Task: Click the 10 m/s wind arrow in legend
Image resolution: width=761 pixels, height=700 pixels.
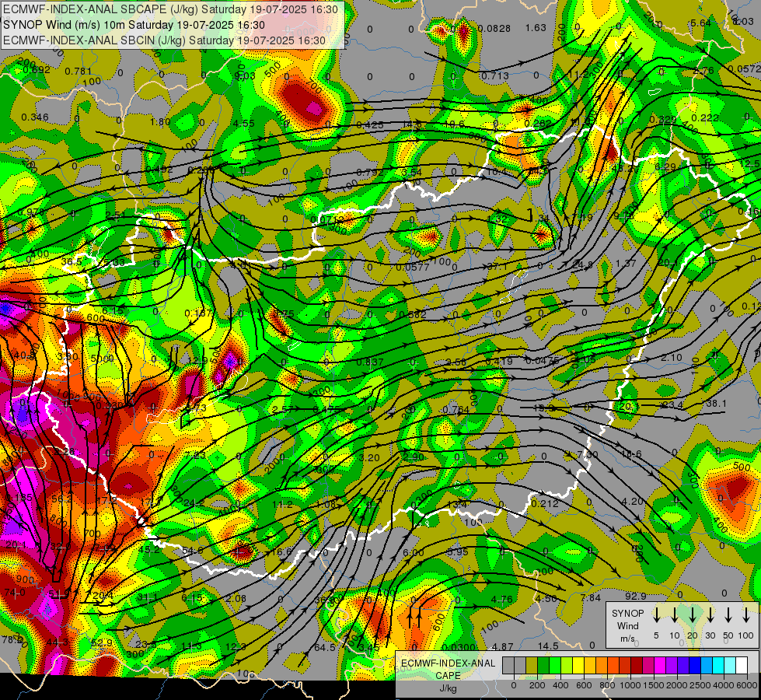Action: coord(675,614)
